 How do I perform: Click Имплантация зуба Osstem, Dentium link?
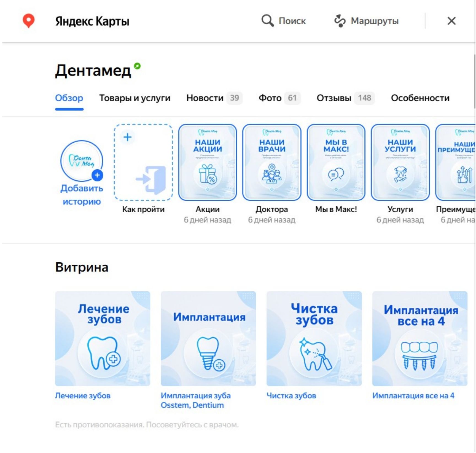[x=196, y=400]
